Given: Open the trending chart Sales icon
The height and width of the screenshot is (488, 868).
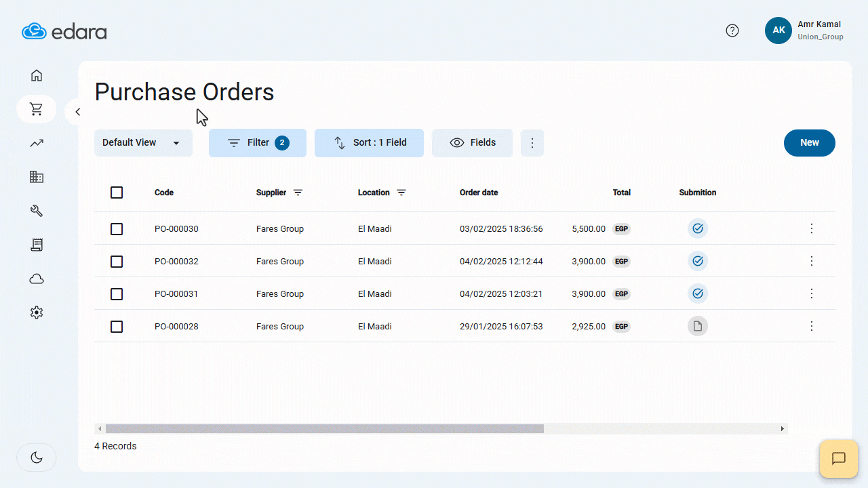Looking at the screenshot, I should 37,143.
